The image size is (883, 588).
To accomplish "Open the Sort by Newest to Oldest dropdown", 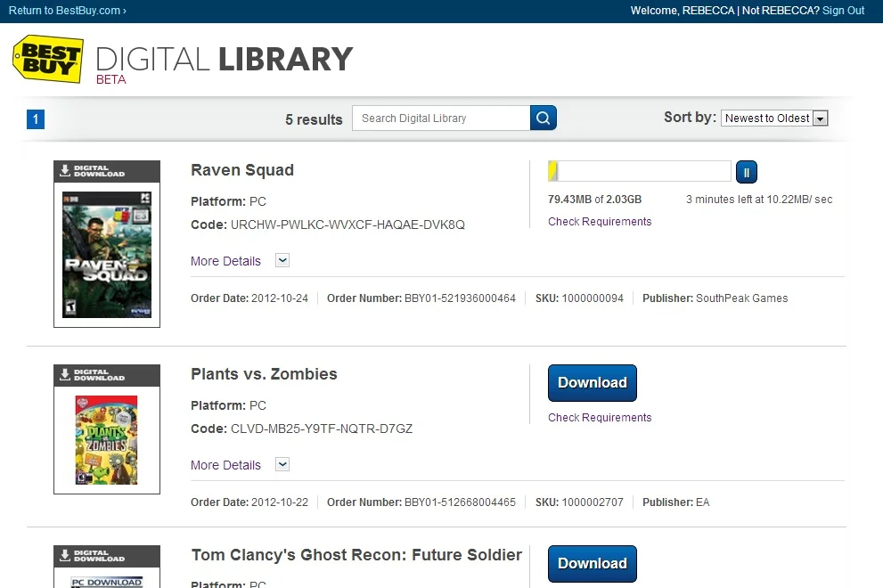I will point(774,118).
